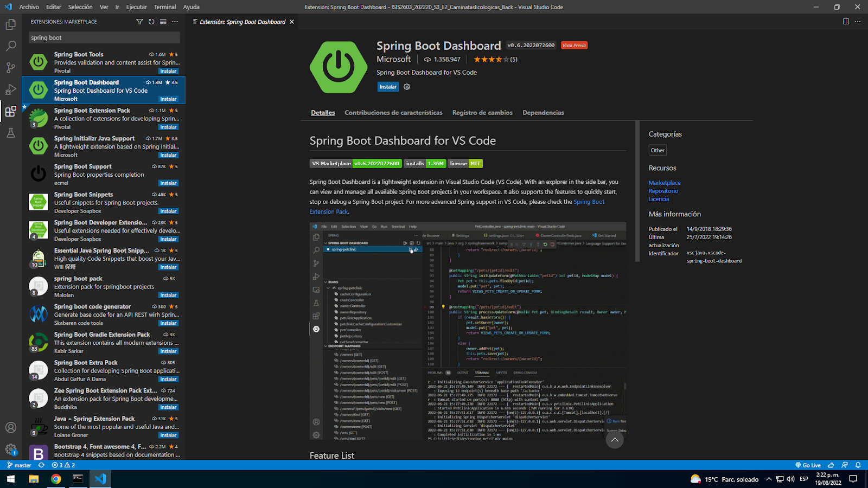Open the Testing flask icon view
This screenshot has width=868, height=488.
[10, 133]
